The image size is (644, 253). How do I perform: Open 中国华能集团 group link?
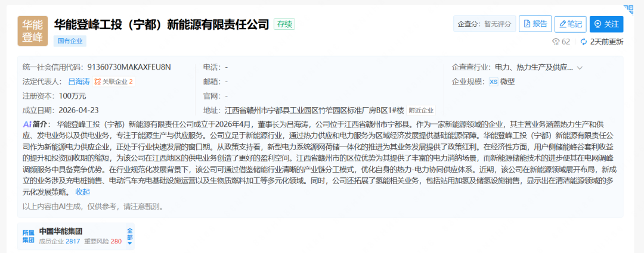60,231
